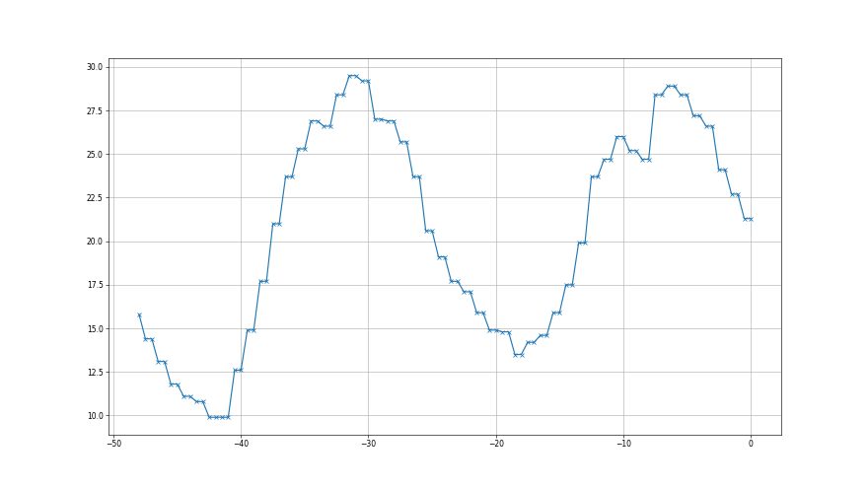The image size is (868, 488).
Task: Click the y-axis tick label 15.0
Action: tap(94, 328)
